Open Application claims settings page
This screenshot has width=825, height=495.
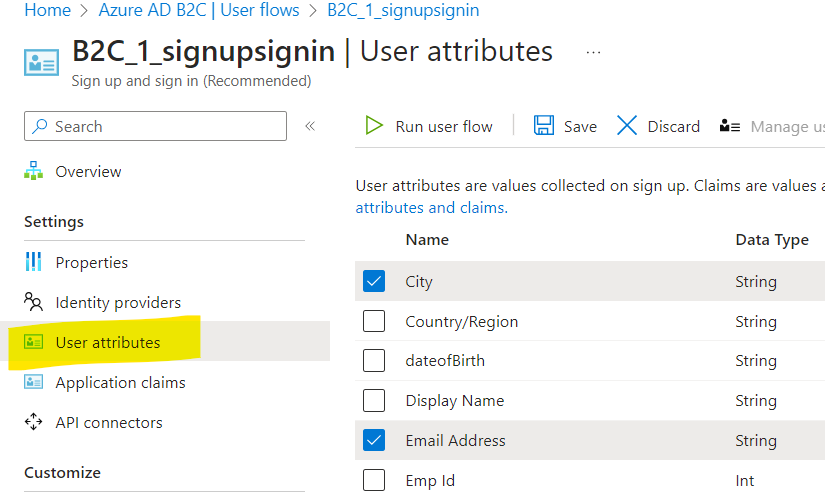120,382
